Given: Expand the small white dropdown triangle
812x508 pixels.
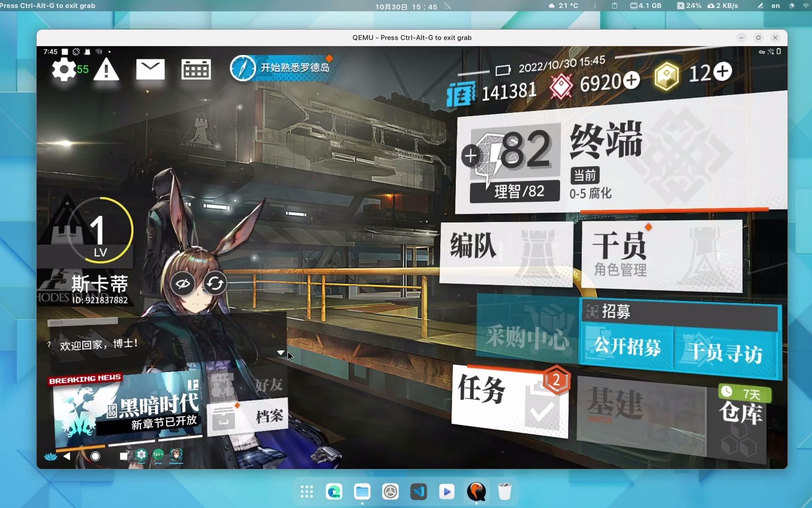Looking at the screenshot, I should 281,352.
